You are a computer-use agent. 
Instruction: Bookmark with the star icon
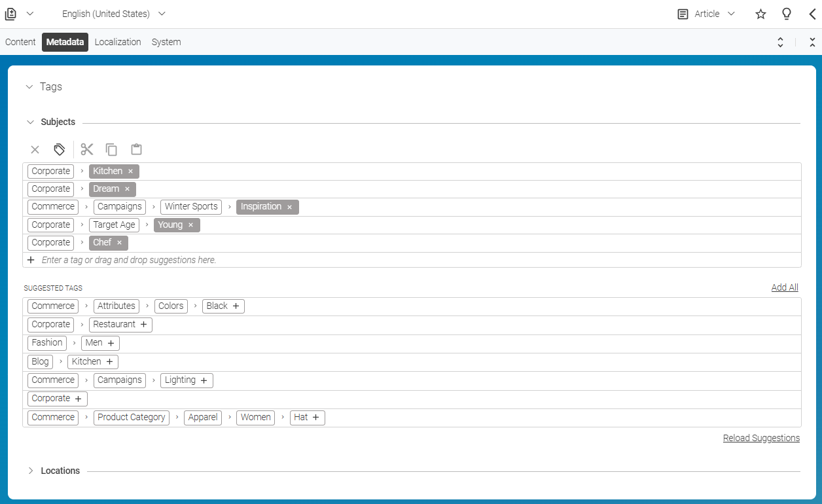[760, 14]
